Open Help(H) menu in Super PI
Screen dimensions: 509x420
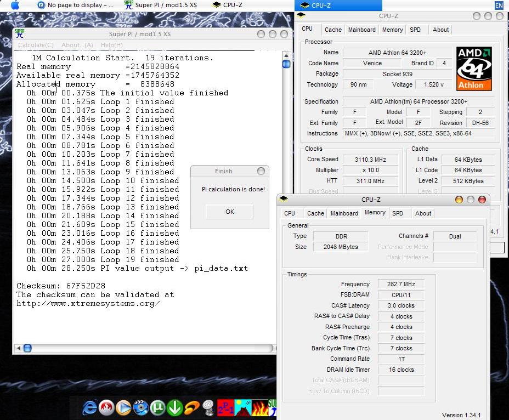click(112, 45)
